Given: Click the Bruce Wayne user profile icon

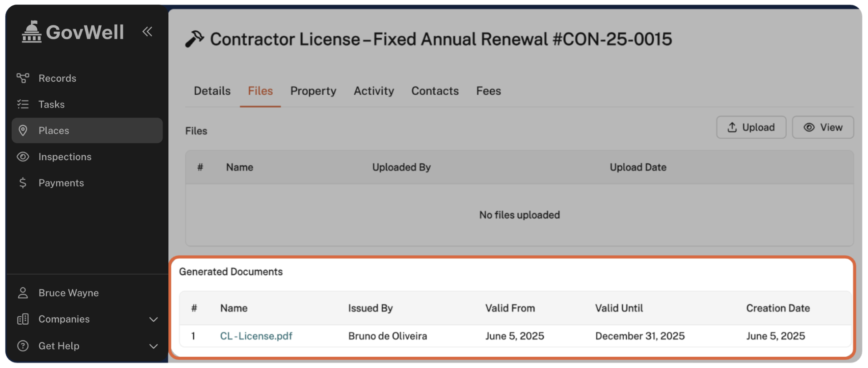Looking at the screenshot, I should pos(23,293).
